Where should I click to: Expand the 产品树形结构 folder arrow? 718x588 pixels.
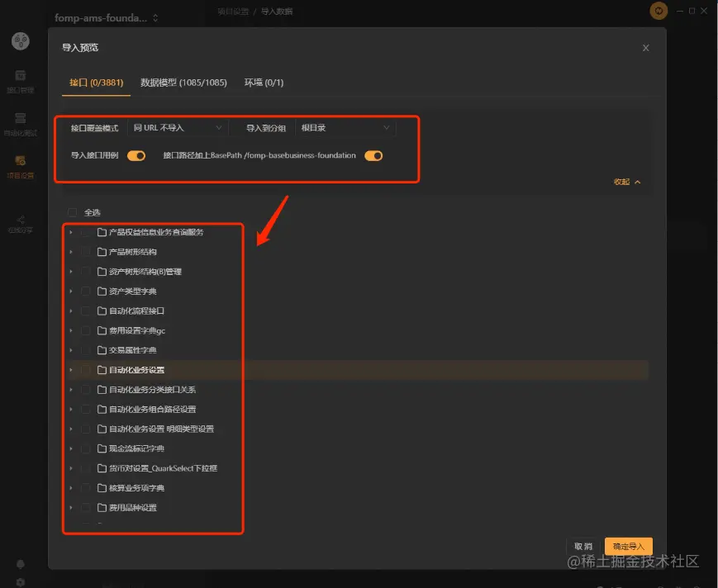[71, 252]
